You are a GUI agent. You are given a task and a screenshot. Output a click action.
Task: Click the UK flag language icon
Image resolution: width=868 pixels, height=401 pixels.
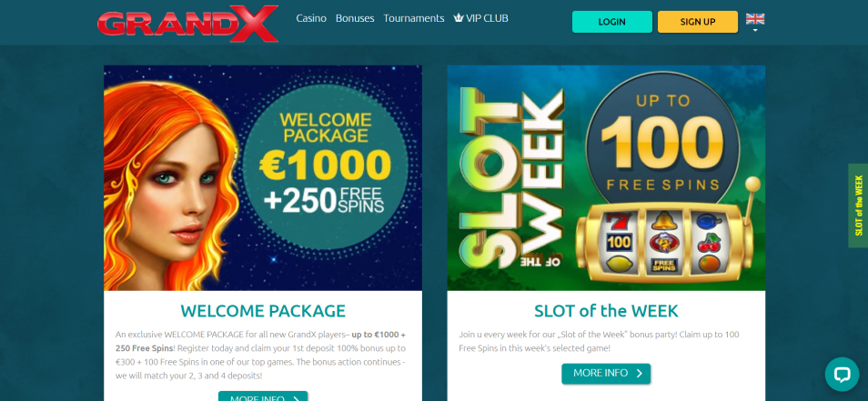pos(755,19)
